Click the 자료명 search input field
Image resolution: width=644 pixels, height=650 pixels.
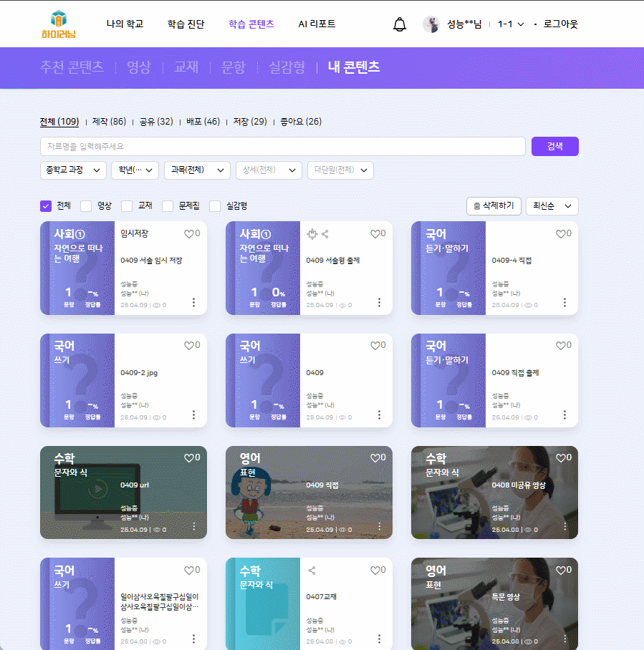tap(282, 146)
